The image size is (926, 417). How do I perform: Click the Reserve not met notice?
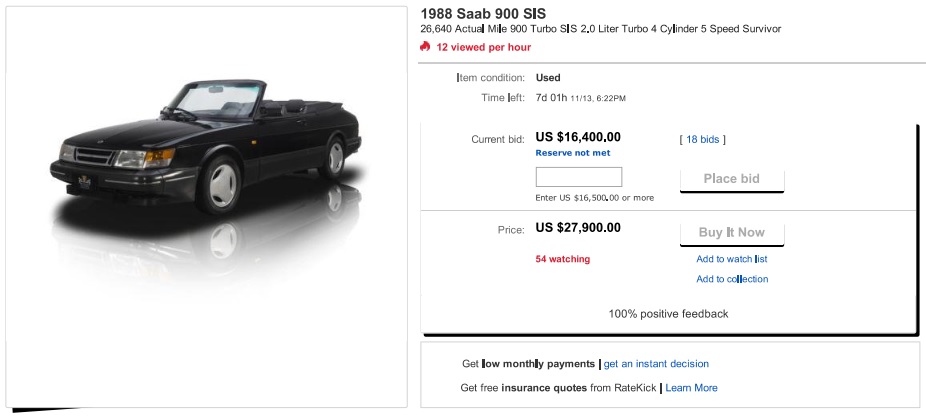(572, 153)
